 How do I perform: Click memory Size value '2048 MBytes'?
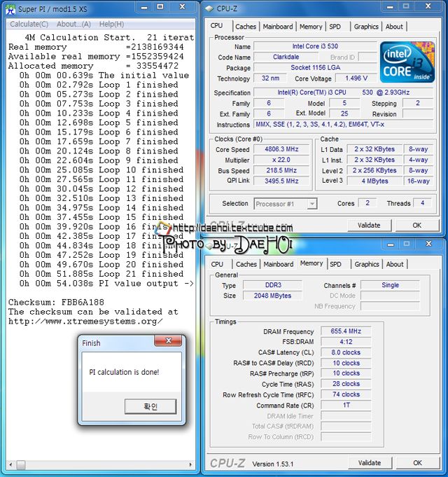click(x=272, y=296)
